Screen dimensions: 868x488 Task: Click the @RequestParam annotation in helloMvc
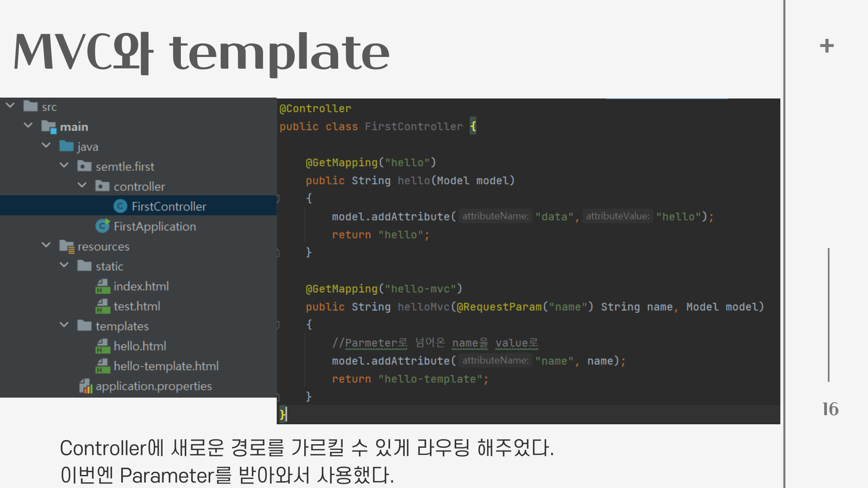tap(499, 307)
